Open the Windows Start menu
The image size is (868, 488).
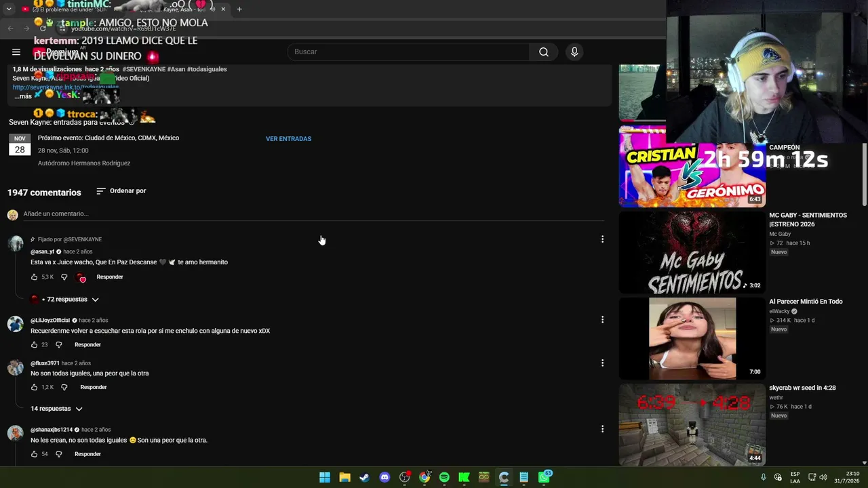point(325,477)
